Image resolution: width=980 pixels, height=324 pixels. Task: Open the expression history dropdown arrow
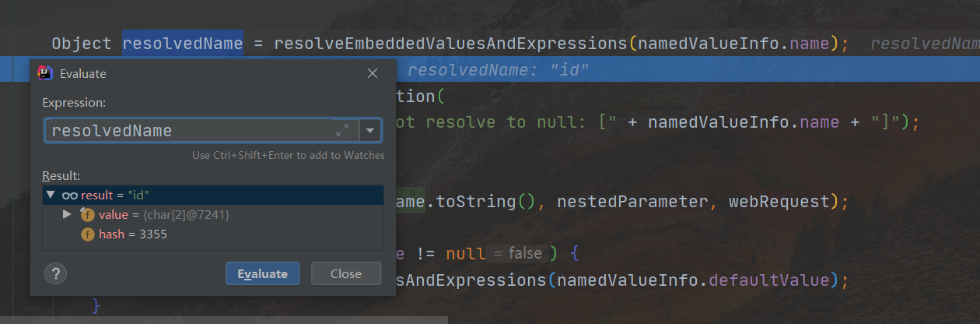tap(370, 131)
